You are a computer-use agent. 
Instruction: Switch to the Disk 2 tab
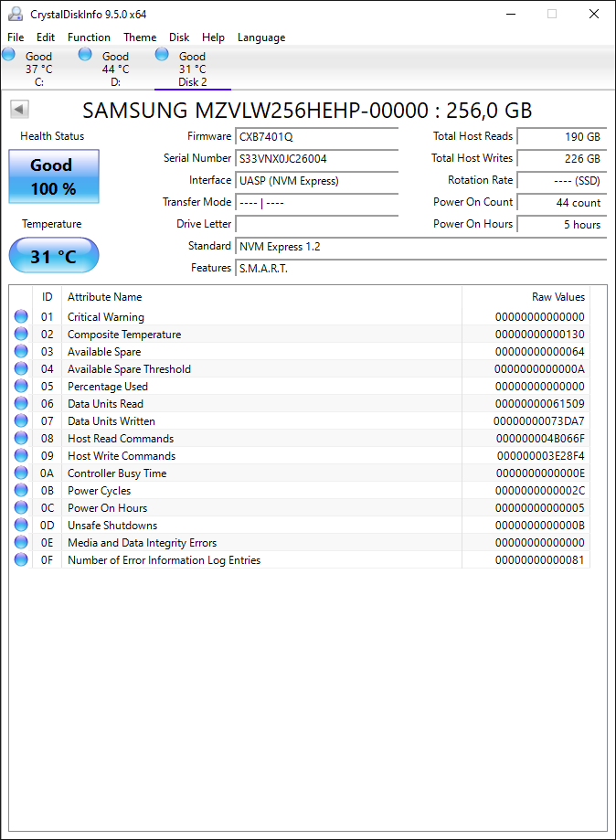[x=192, y=69]
